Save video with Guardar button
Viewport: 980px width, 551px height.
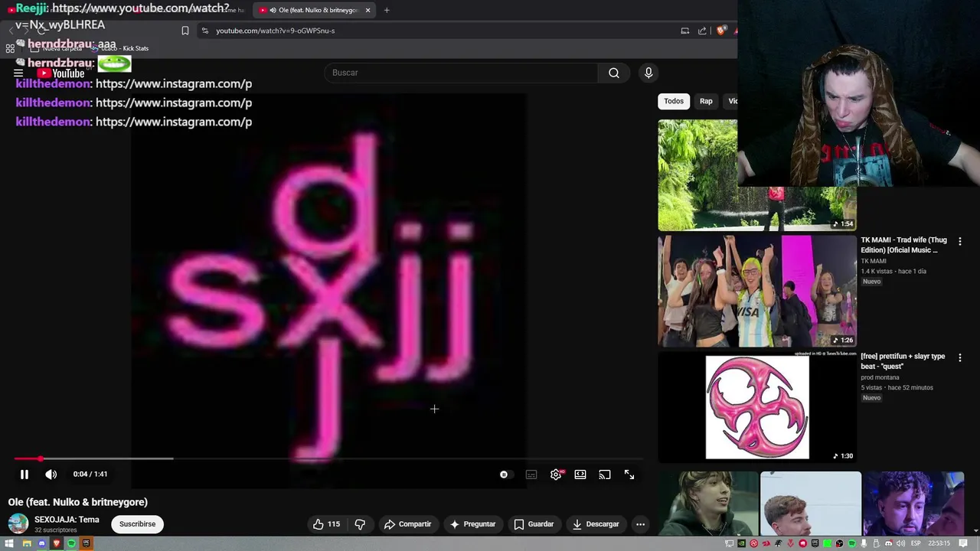[x=534, y=524]
